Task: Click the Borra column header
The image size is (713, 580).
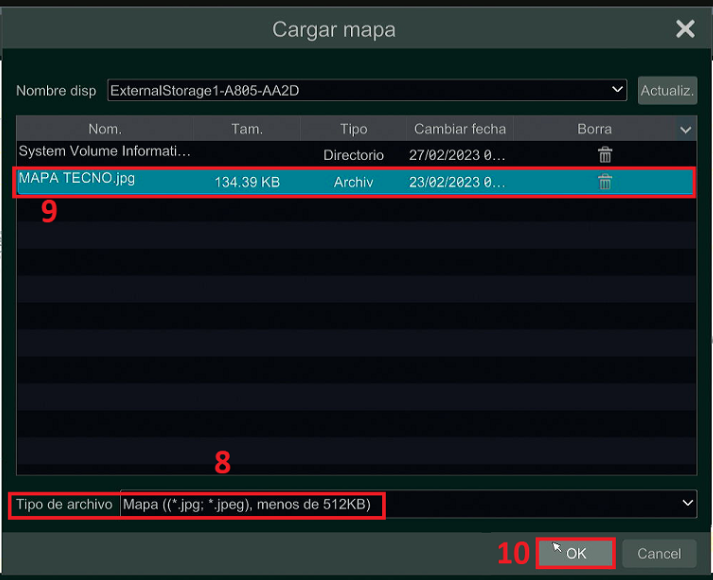Action: tap(594, 129)
